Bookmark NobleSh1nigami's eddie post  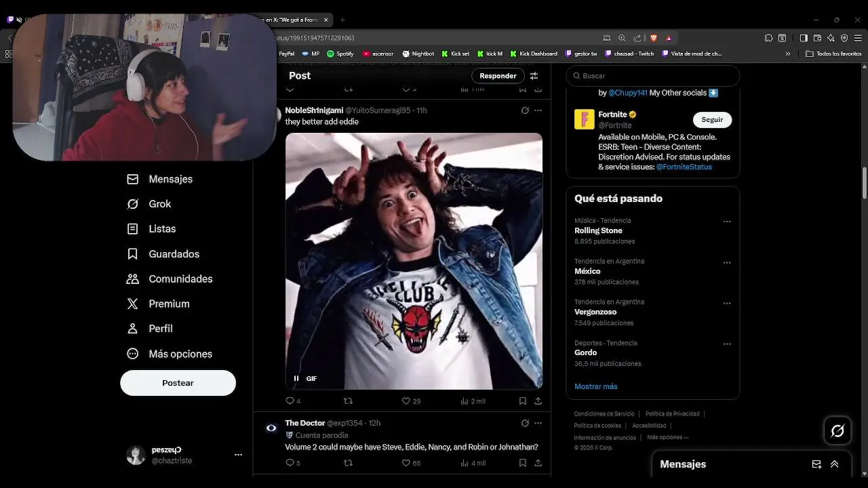click(523, 401)
